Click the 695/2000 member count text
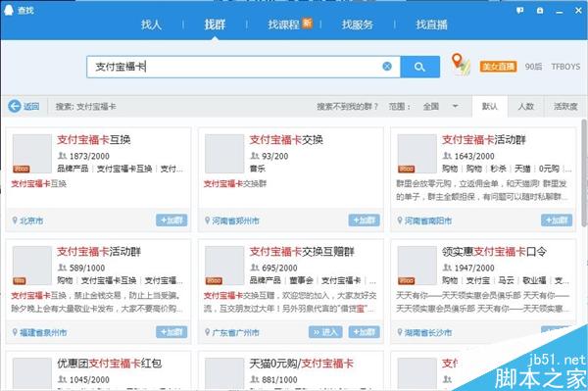Viewport: 588px width, 391px height. click(279, 268)
